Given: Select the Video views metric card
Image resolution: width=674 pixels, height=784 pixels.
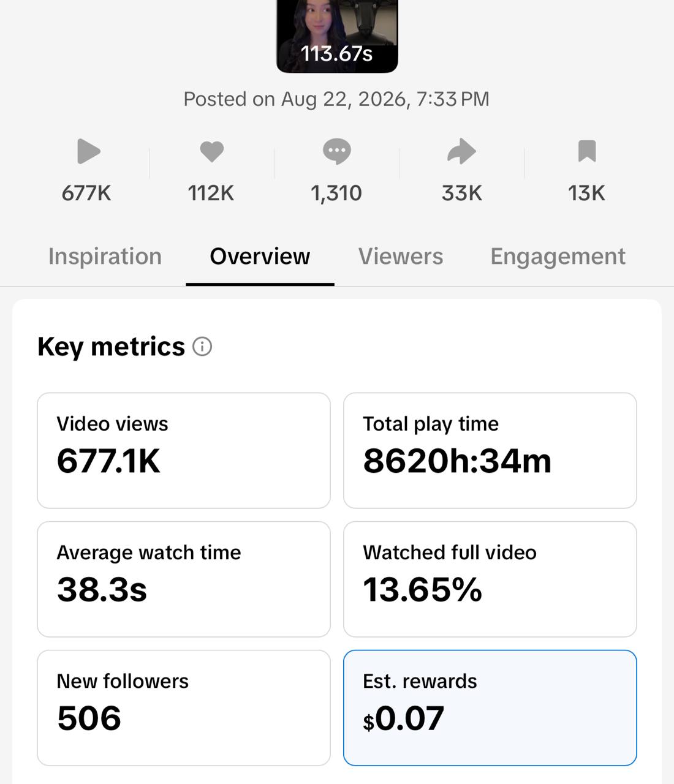Looking at the screenshot, I should (184, 451).
